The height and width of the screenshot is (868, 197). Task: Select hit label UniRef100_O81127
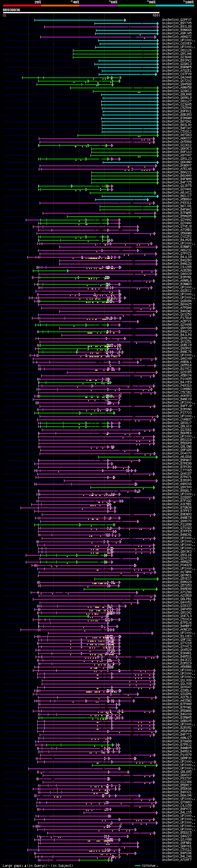[177, 101]
